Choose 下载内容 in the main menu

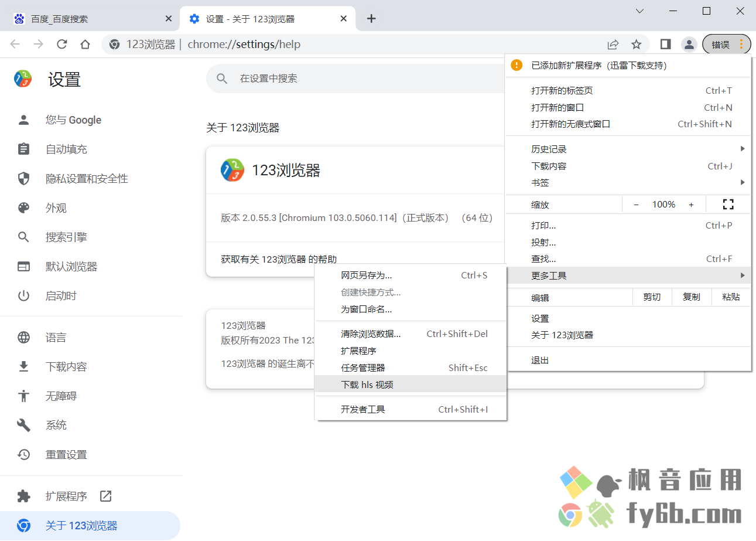(x=628, y=166)
